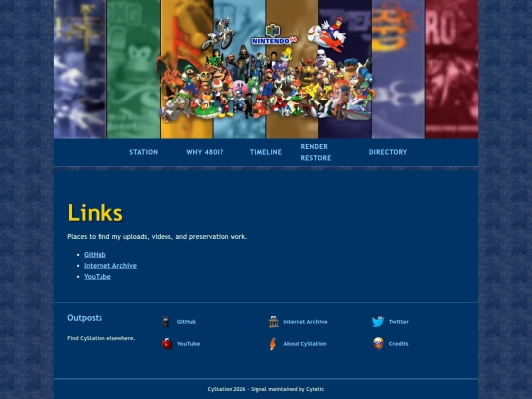Click the red YouTube icon in footer
The height and width of the screenshot is (399, 532).
[166, 344]
